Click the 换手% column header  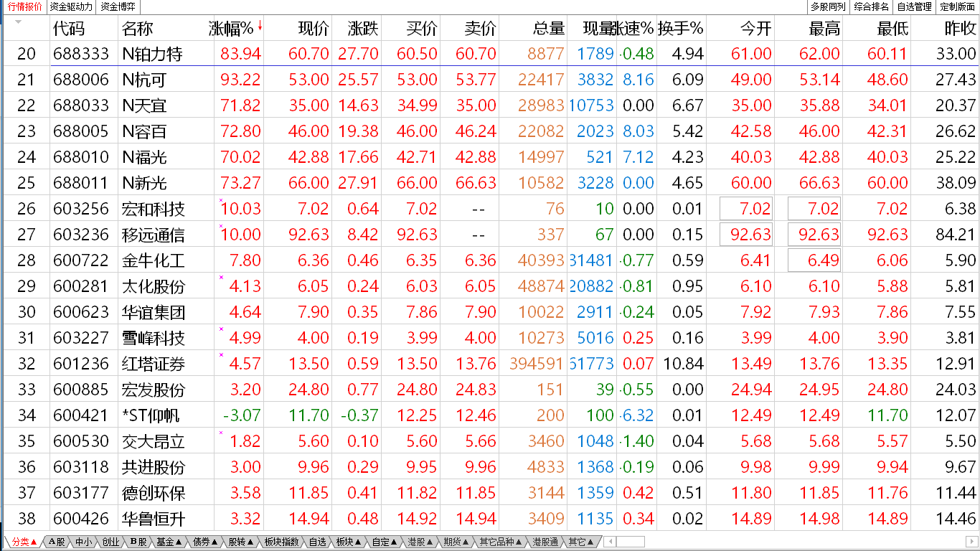[680, 29]
